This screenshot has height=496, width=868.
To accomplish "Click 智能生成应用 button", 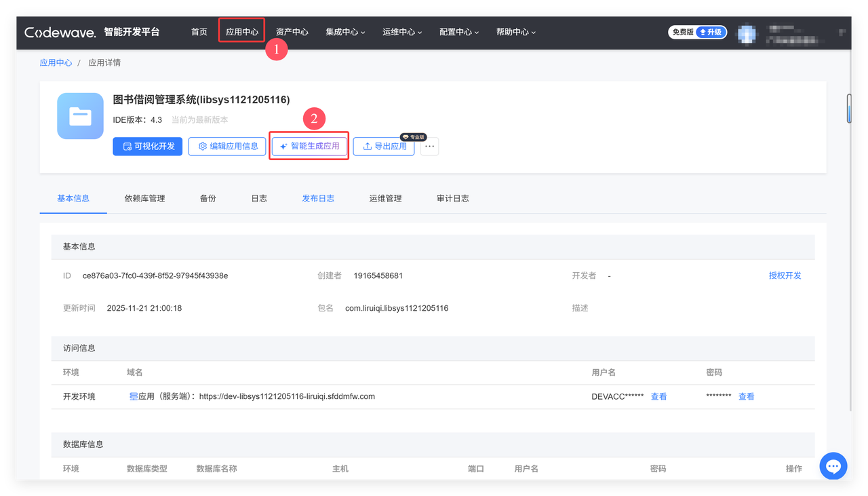I will tap(309, 146).
